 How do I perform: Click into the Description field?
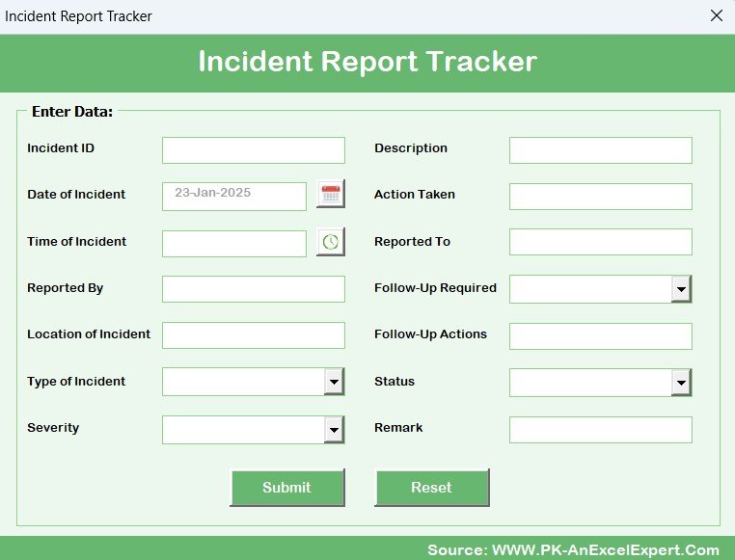tap(601, 150)
